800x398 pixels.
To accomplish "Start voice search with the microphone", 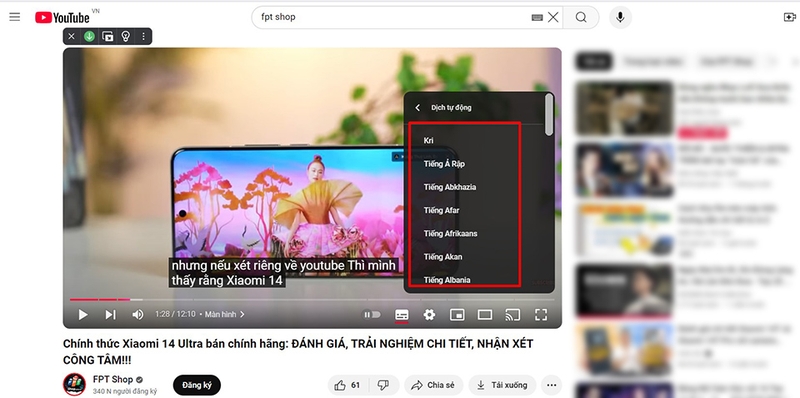I will [620, 17].
